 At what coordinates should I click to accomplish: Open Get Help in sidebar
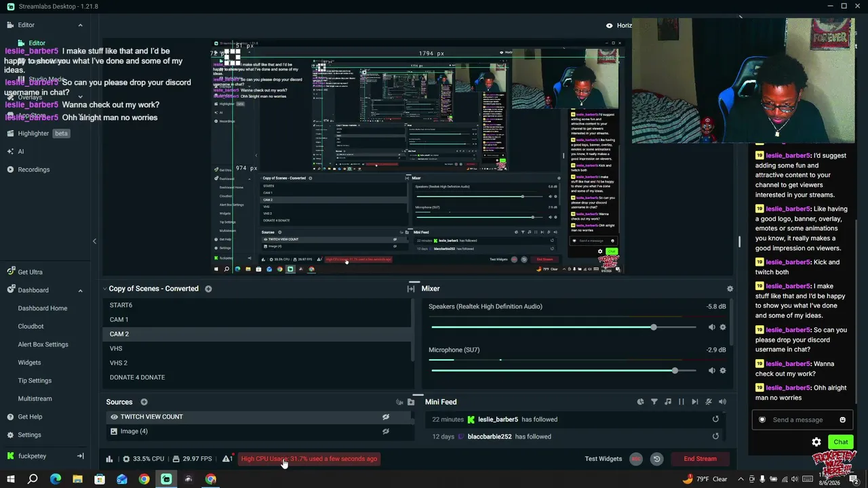[x=25, y=417]
